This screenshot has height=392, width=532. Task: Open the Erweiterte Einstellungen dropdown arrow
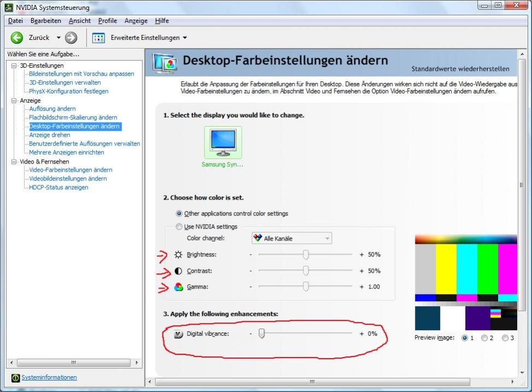click(185, 38)
